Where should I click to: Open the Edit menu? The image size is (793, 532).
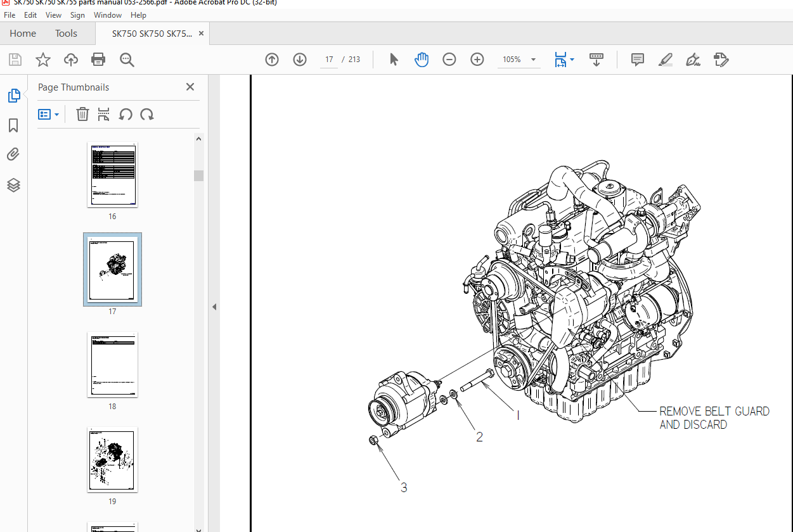(30, 15)
